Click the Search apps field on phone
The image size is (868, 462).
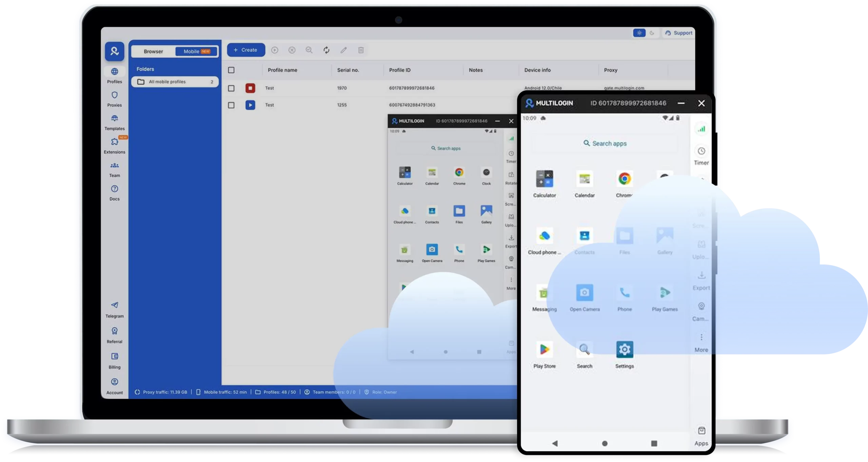click(x=605, y=143)
